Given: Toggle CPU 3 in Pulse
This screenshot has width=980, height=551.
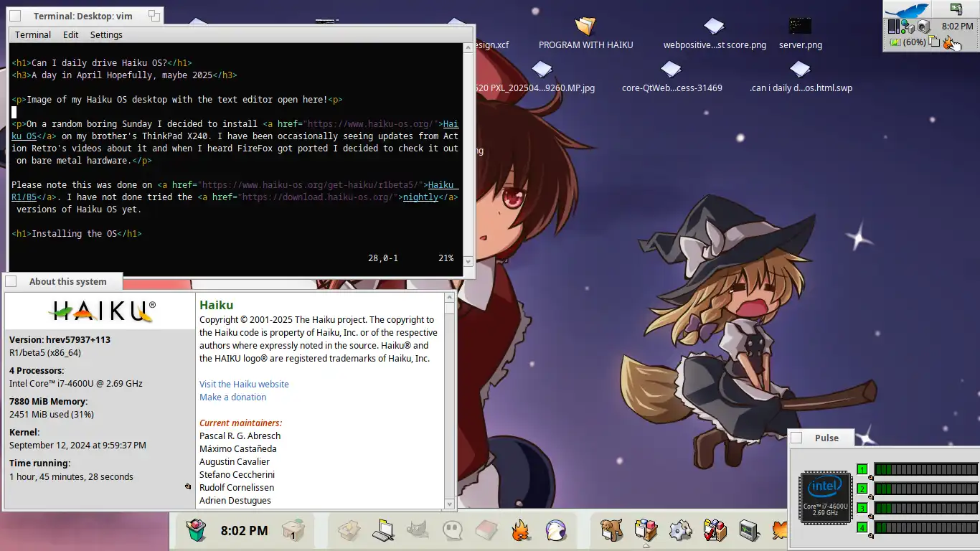Looking at the screenshot, I should [x=862, y=508].
